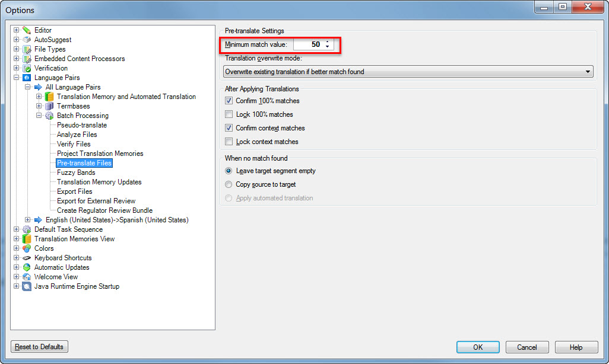The height and width of the screenshot is (364, 609).
Task: Enable Lock context matches checkbox
Action: 229,142
